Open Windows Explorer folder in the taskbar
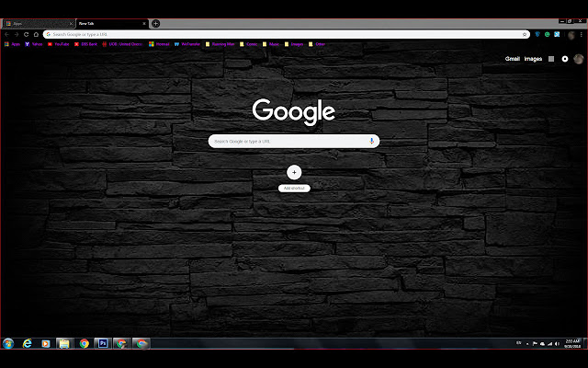Screen dimensions: 588x368 coord(64,343)
